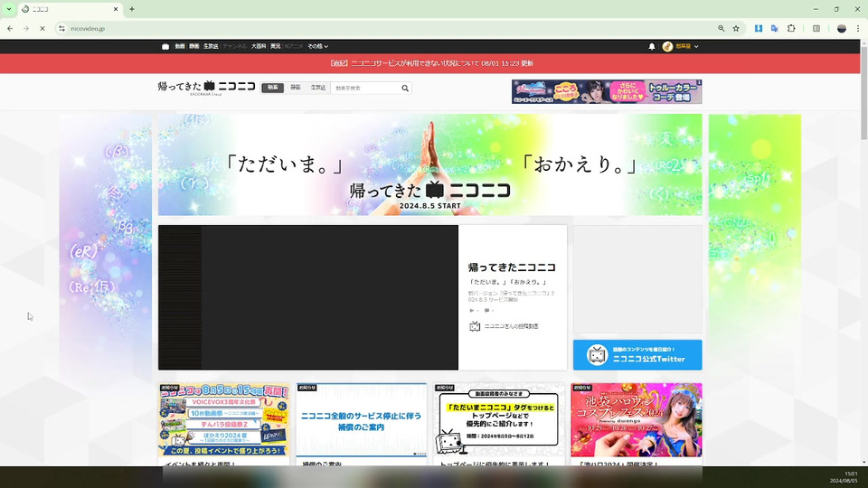The width and height of the screenshot is (868, 488).
Task: Go forward in browser history
Action: pos(26,28)
